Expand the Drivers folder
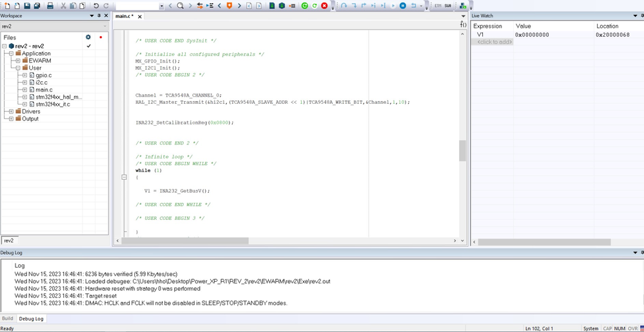Viewport: 644px width, 332px height. click(x=11, y=112)
